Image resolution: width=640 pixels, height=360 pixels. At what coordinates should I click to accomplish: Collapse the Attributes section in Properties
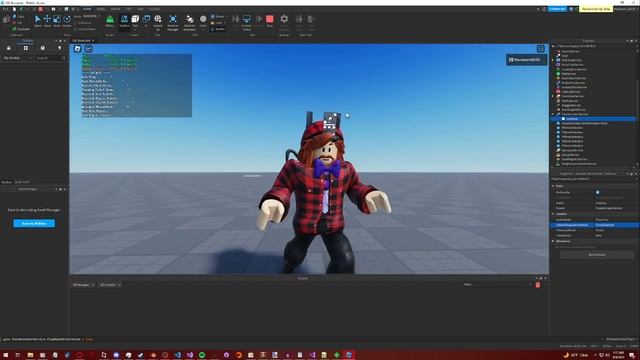coord(553,241)
